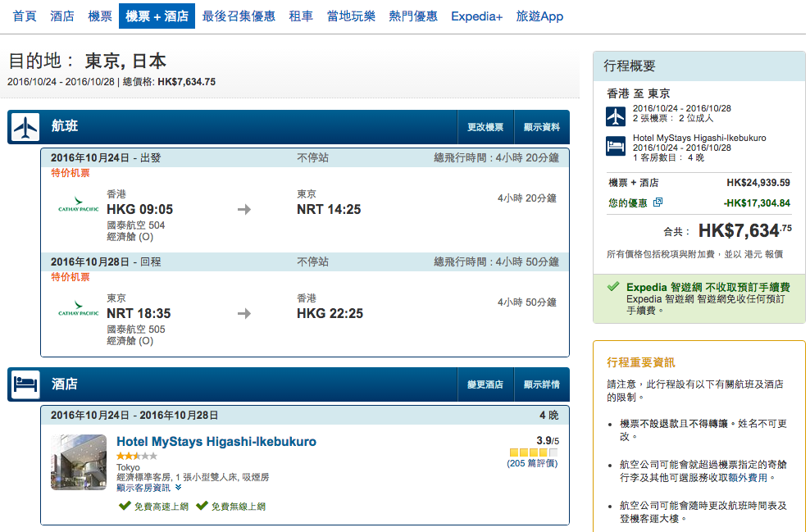Screen dimensions: 810x532
Task: Click the -HK$17,304.84 discount amount
Action: (757, 203)
